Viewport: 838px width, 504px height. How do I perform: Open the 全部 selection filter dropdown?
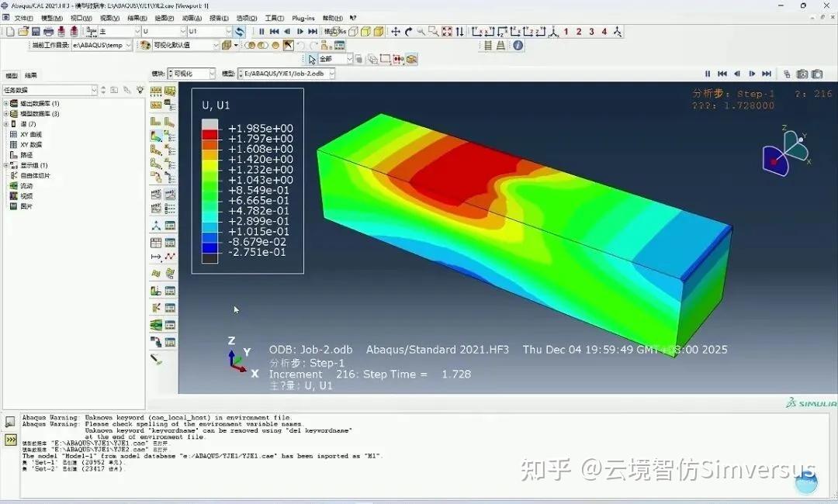pos(349,59)
